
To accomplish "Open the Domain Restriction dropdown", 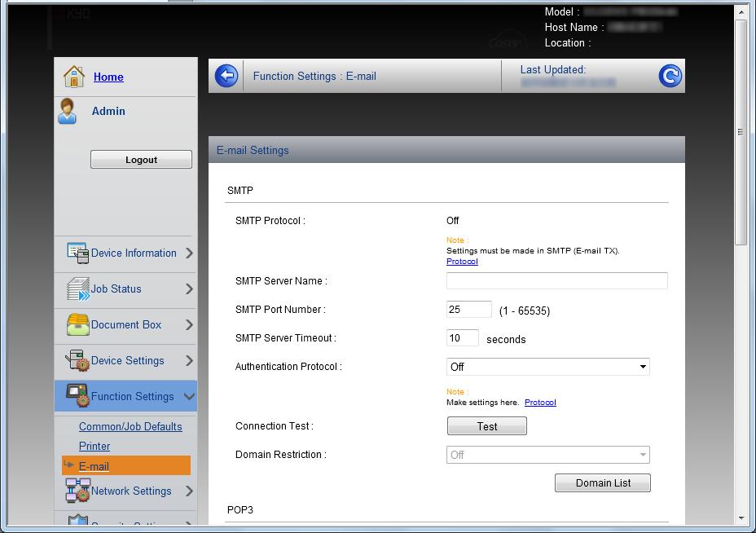I will (x=548, y=455).
